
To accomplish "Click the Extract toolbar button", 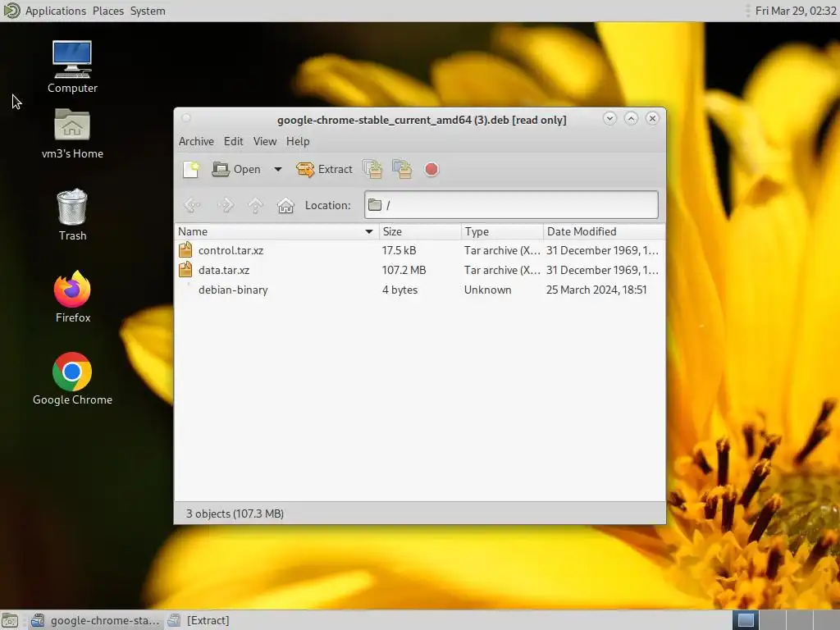I will click(324, 169).
